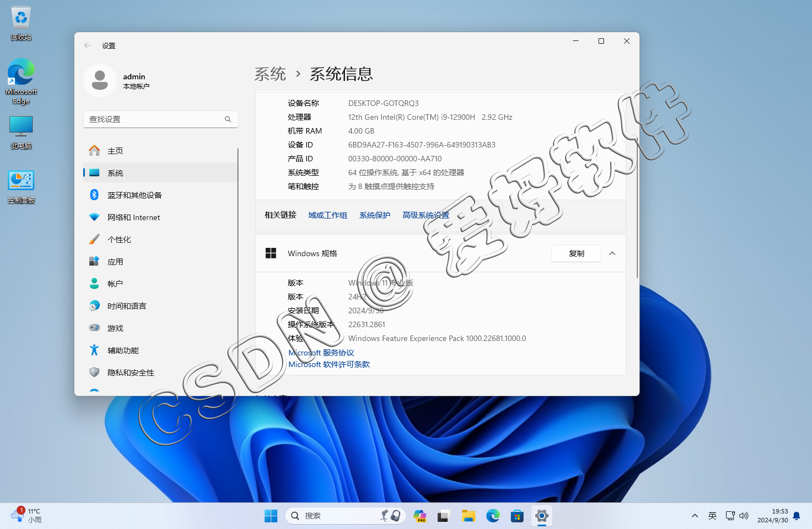Viewport: 812px width, 529px height.
Task: Open the 主页 home icon in the sidebar
Action: pos(94,151)
